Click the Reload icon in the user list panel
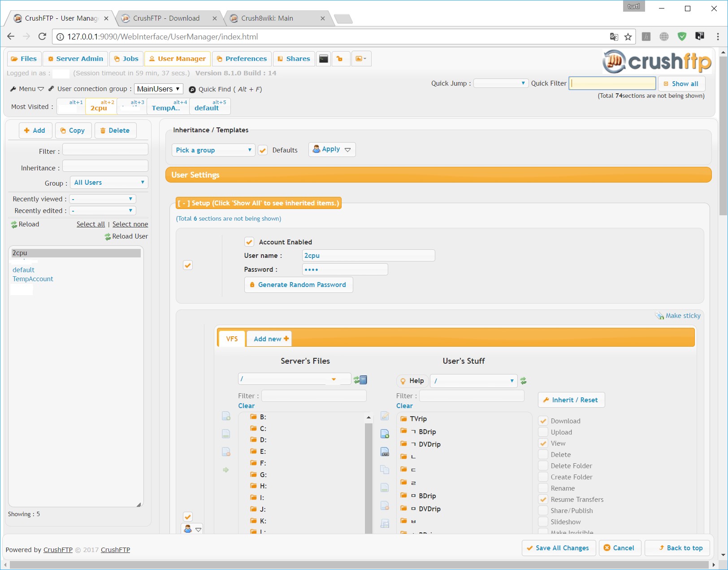 14,225
